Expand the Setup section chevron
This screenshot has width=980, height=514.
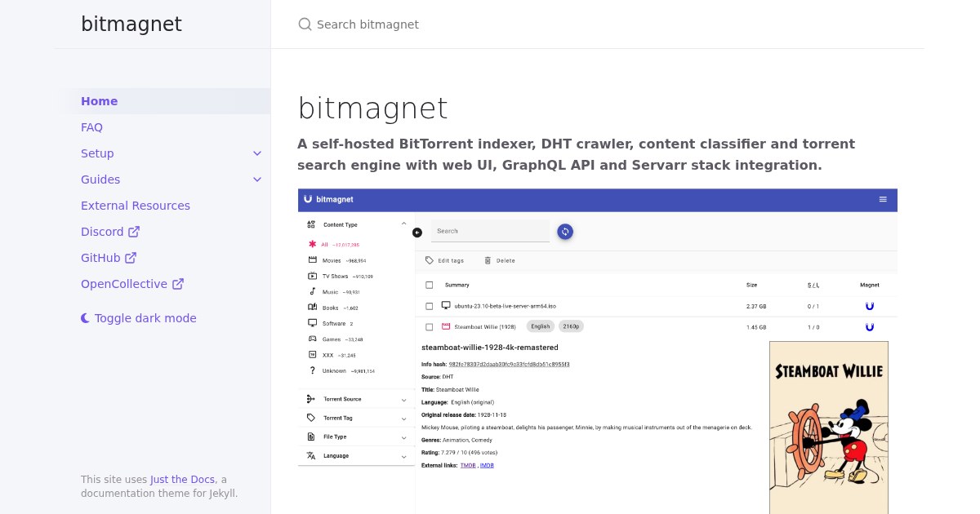coord(257,153)
